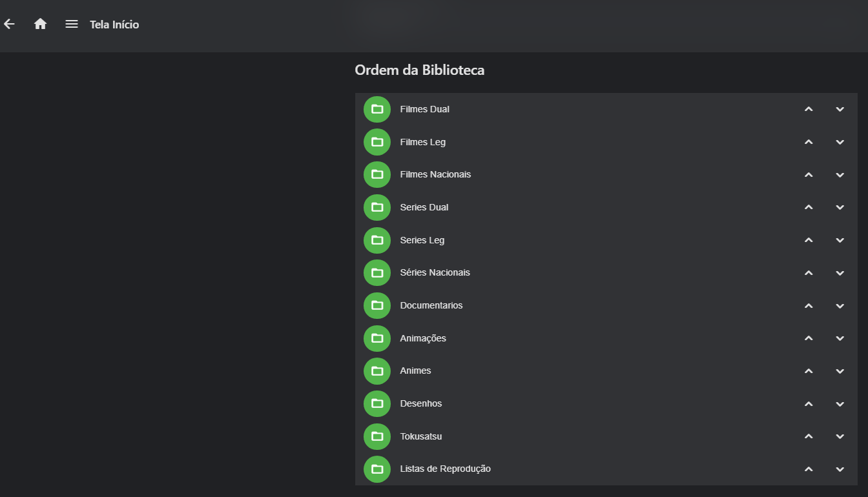The width and height of the screenshot is (868, 497).
Task: Move Tokusatsu down one position
Action: click(840, 436)
